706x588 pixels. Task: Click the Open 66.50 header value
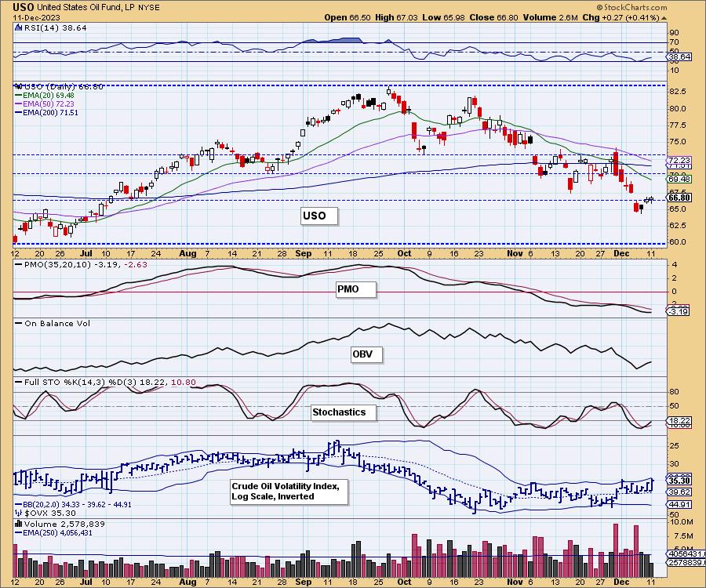pyautogui.click(x=348, y=17)
